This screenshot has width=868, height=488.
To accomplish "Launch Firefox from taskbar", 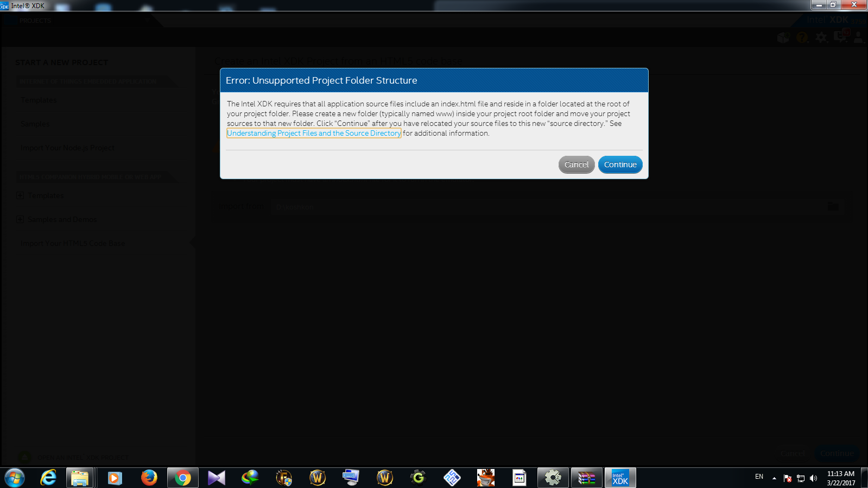I will coord(149,478).
